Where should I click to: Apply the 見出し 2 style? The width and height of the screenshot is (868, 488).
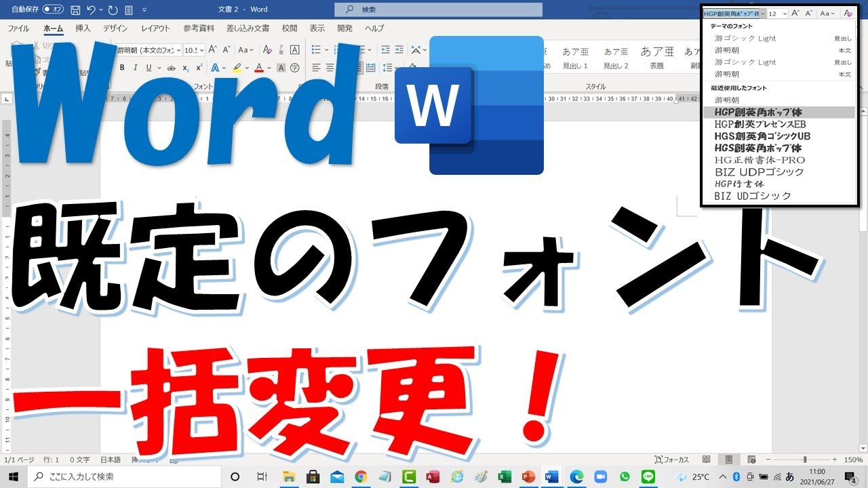point(616,57)
